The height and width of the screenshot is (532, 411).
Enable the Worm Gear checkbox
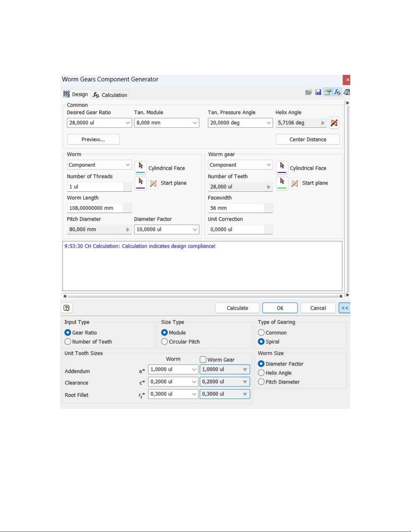click(203, 359)
